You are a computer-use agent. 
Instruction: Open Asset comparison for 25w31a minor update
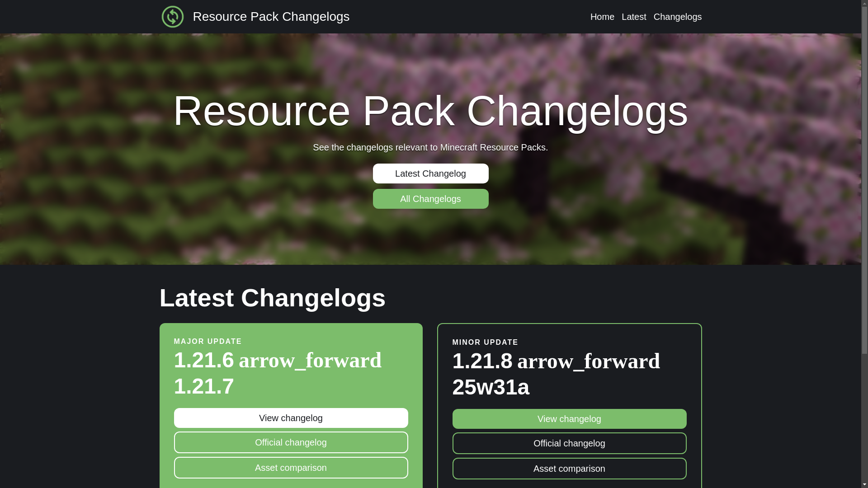569,469
